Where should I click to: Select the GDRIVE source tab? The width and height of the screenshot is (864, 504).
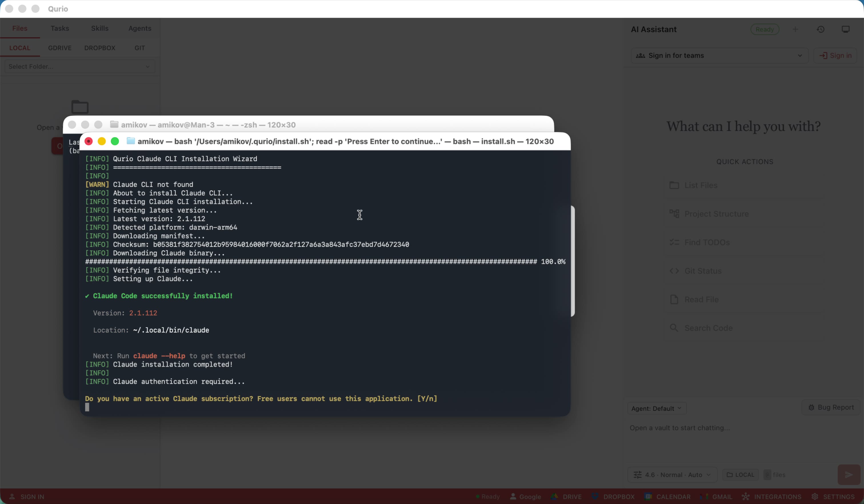60,48
